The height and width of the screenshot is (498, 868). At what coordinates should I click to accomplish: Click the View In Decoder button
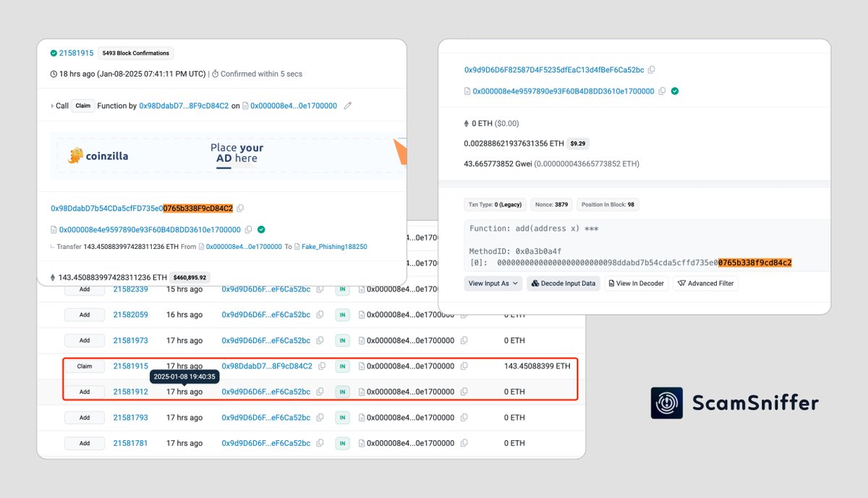coord(637,283)
